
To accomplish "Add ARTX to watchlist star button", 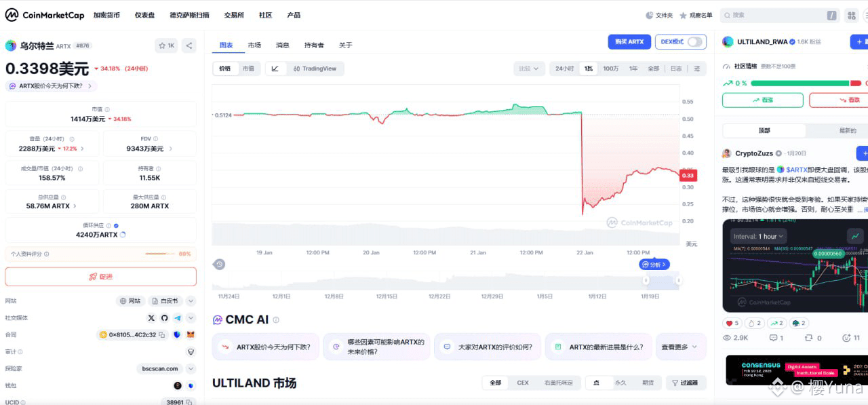I will [167, 45].
